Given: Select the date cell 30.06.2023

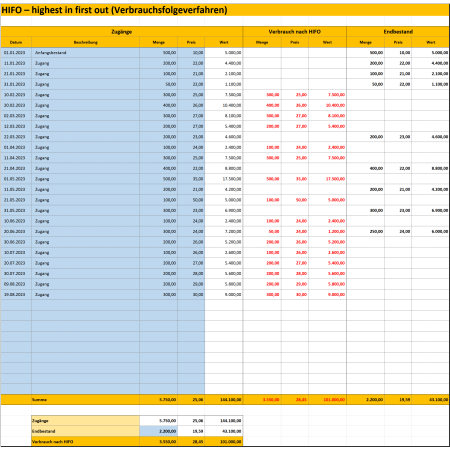Looking at the screenshot, I should [16, 242].
